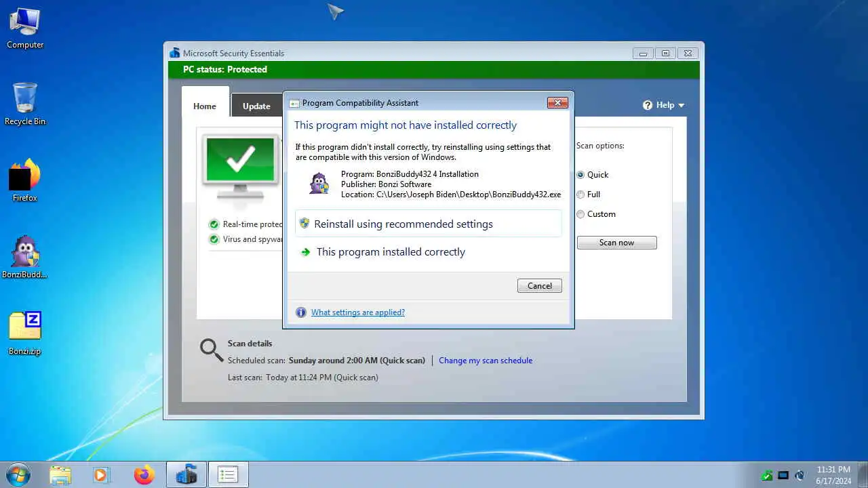This screenshot has width=868, height=488.
Task: Choose Reinstall using recommended settings
Action: [x=429, y=224]
